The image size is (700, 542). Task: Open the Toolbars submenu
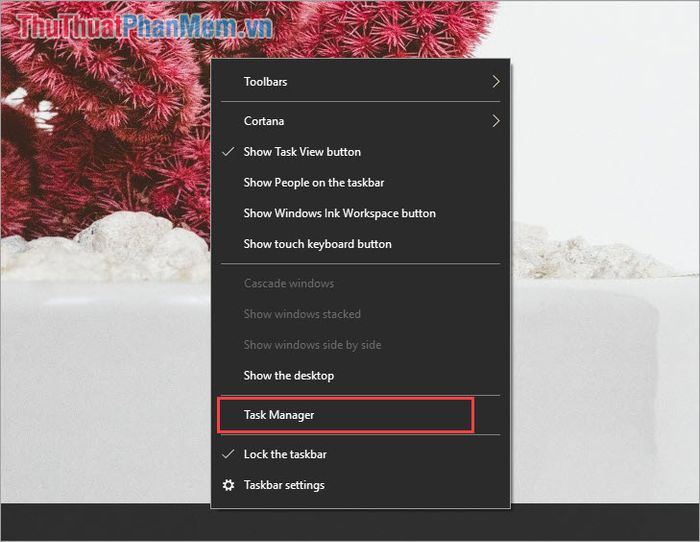[x=360, y=82]
